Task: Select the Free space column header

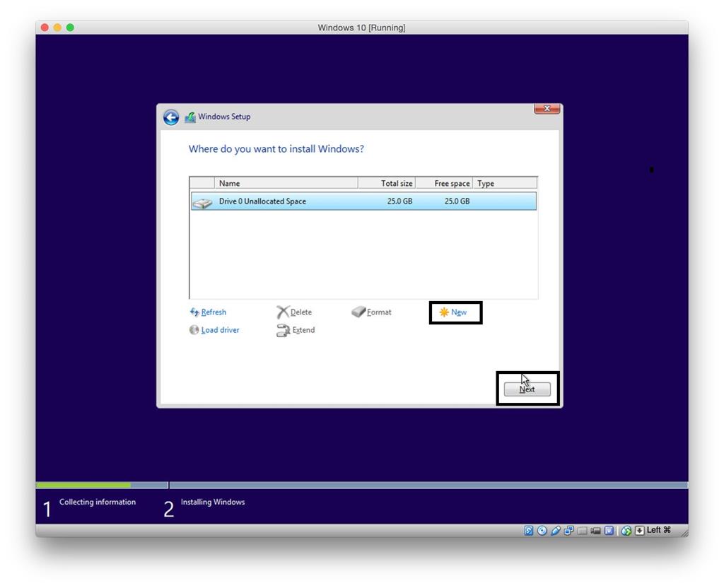Action: (x=444, y=183)
